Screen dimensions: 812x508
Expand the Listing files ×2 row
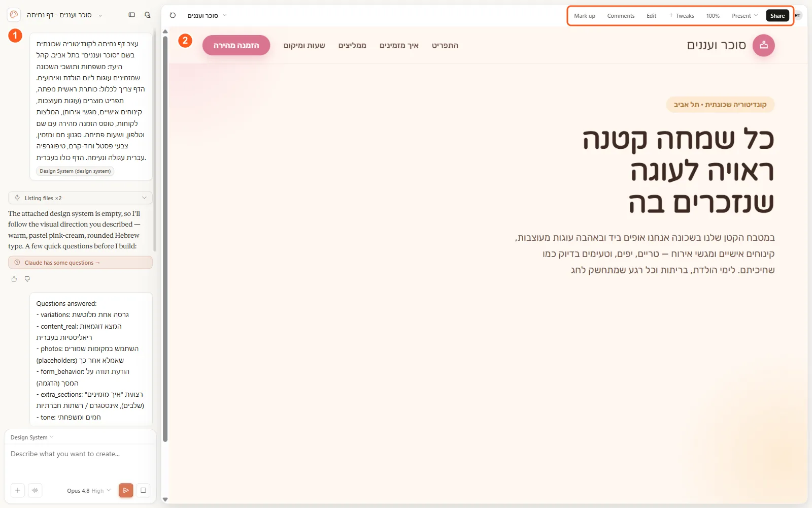[x=80, y=198]
